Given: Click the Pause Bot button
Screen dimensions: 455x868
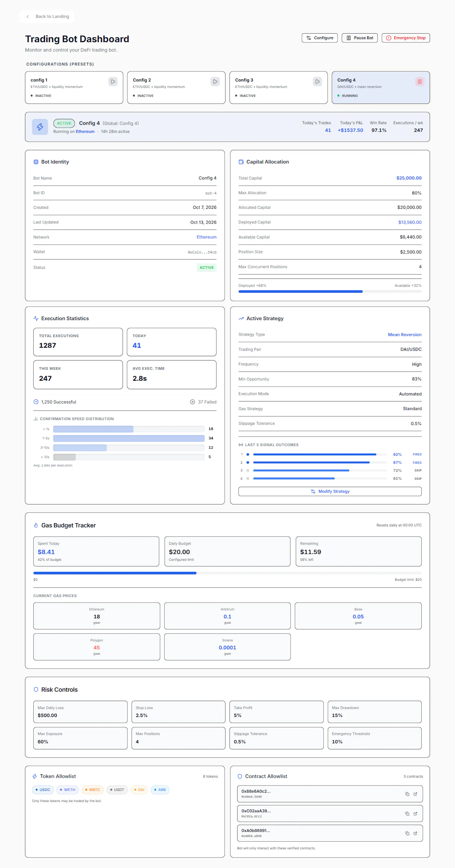Looking at the screenshot, I should tap(360, 38).
